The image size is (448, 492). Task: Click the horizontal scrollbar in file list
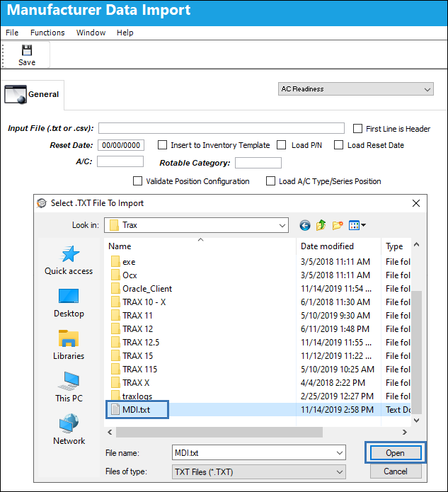click(219, 432)
